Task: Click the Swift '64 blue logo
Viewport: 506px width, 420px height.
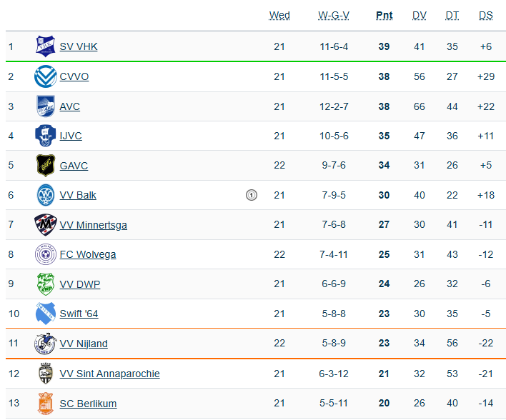Action: (46, 314)
